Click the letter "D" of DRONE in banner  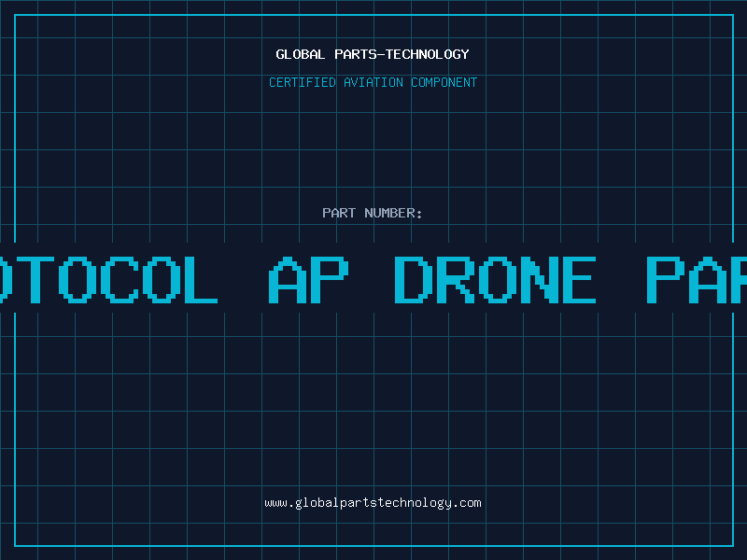(x=412, y=279)
